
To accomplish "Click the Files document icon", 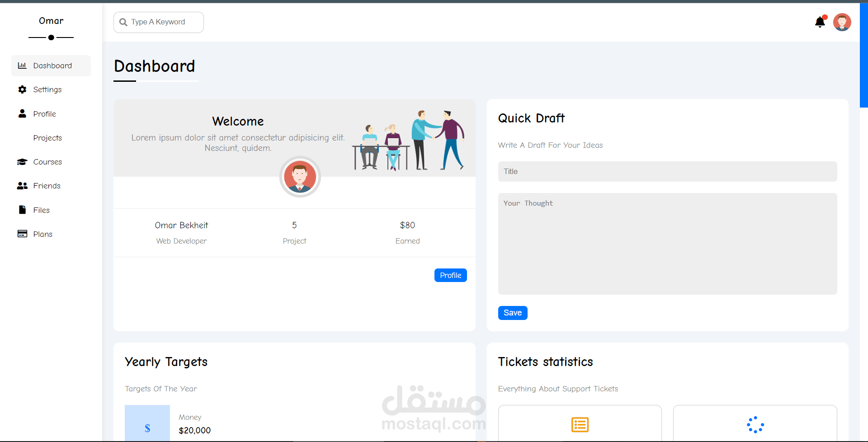I will click(22, 210).
